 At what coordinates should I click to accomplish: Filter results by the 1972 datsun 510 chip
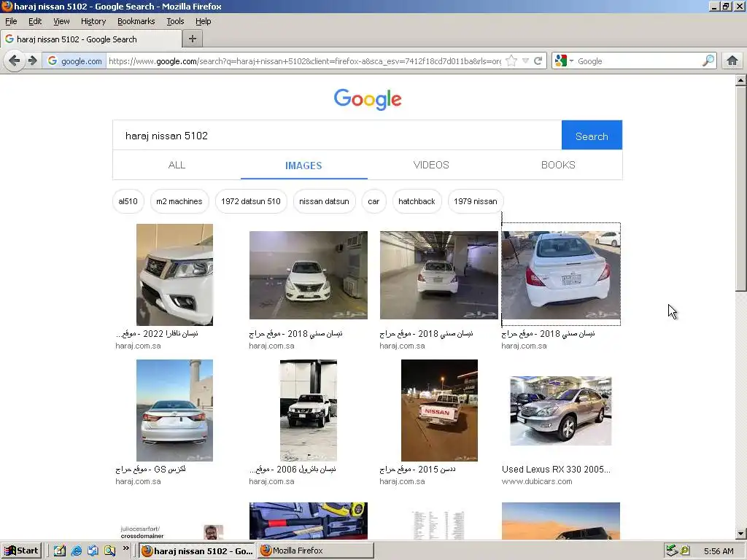point(251,201)
